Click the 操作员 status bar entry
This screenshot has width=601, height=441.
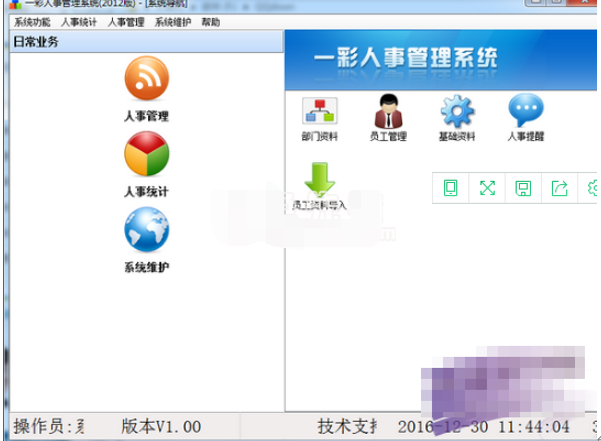click(x=49, y=426)
